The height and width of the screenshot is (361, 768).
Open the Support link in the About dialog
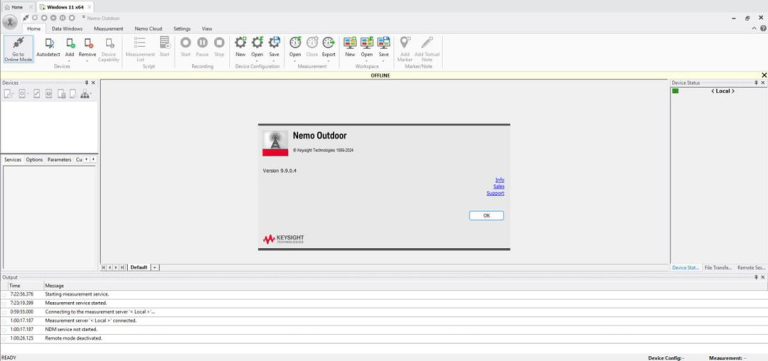coord(495,193)
